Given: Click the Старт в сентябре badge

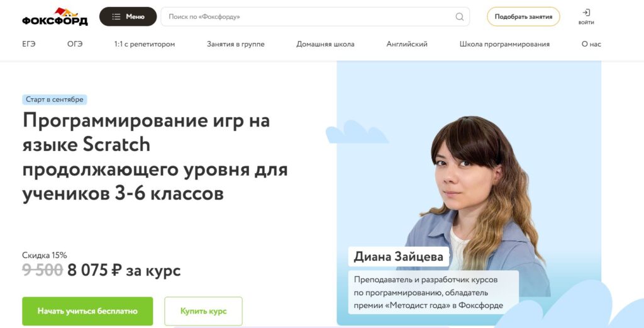Looking at the screenshot, I should [55, 99].
